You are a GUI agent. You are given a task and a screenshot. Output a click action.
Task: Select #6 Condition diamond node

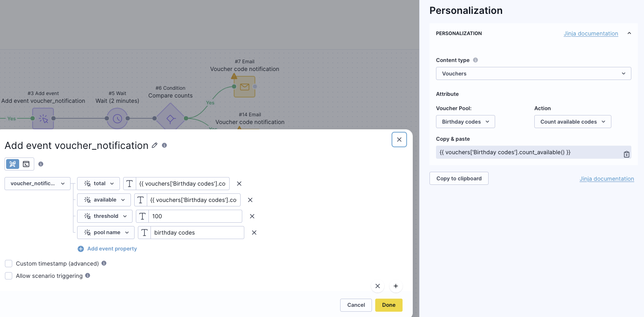click(x=170, y=118)
